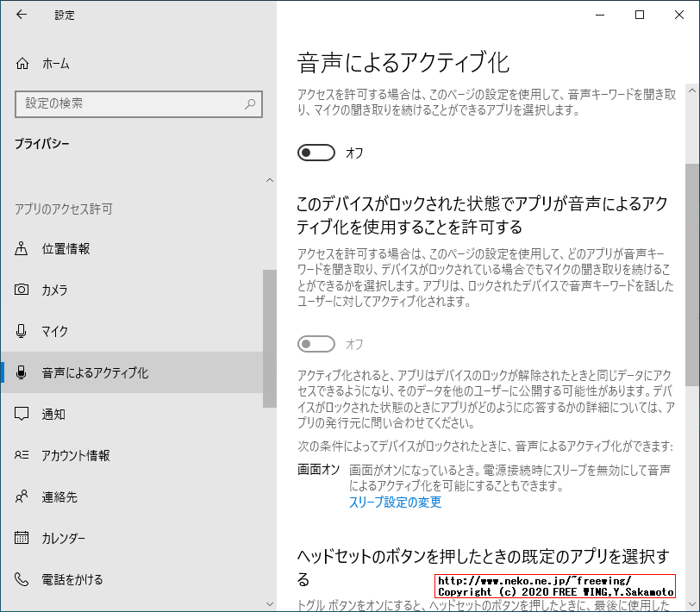
Task: Open the 電話をかける settings entry
Action: tap(20, 579)
